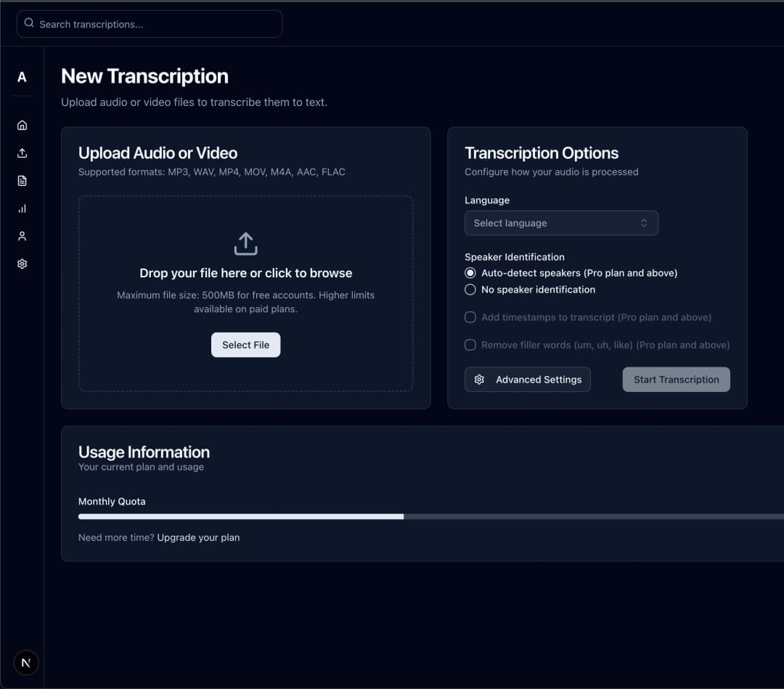Open the document transcripts sidebar icon
Screen dimensions: 784x689
[22, 181]
